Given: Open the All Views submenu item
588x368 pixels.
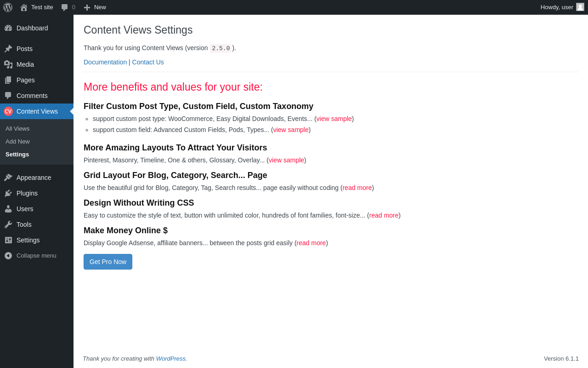Looking at the screenshot, I should tap(17, 129).
